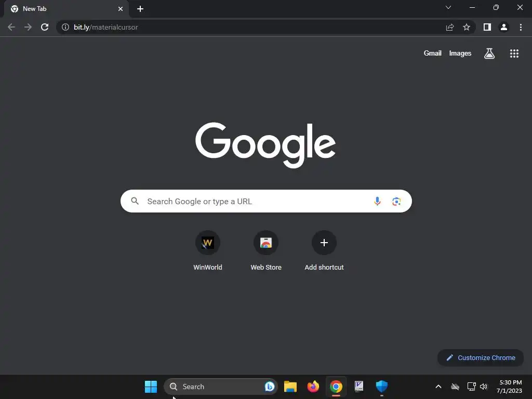Click the Customize Chrome button
Image resolution: width=532 pixels, height=399 pixels.
pyautogui.click(x=481, y=357)
